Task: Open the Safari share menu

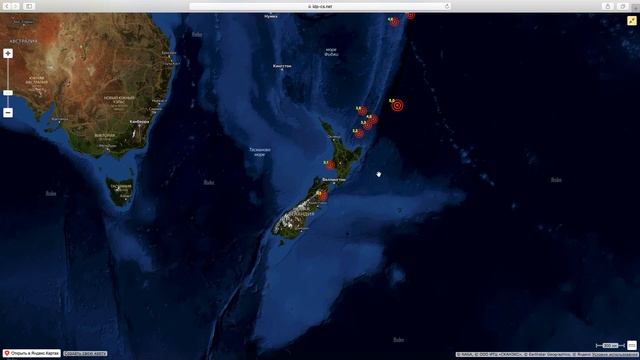Action: (608, 6)
